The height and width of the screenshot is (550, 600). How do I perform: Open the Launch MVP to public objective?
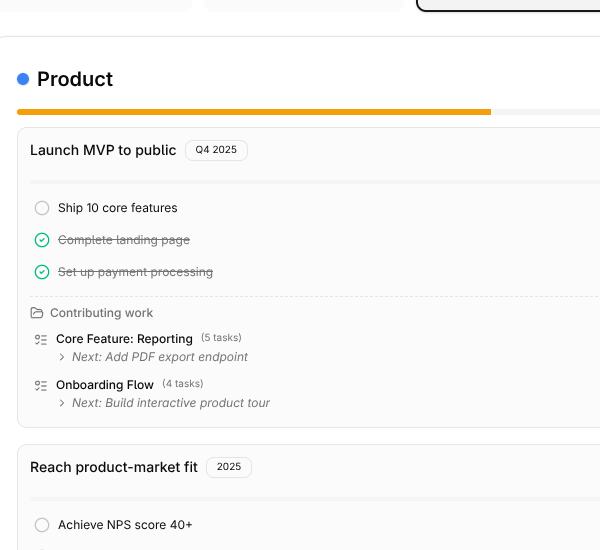coord(103,150)
